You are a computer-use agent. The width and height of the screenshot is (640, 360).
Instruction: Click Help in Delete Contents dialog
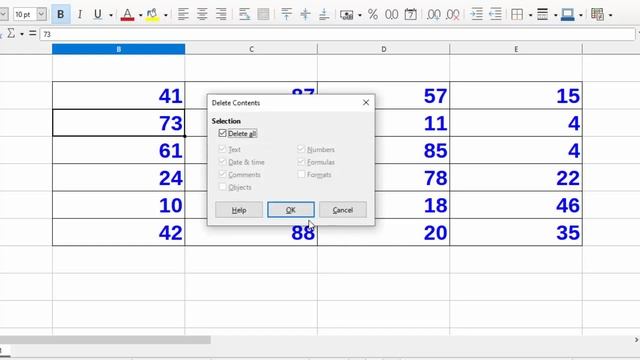pyautogui.click(x=239, y=210)
